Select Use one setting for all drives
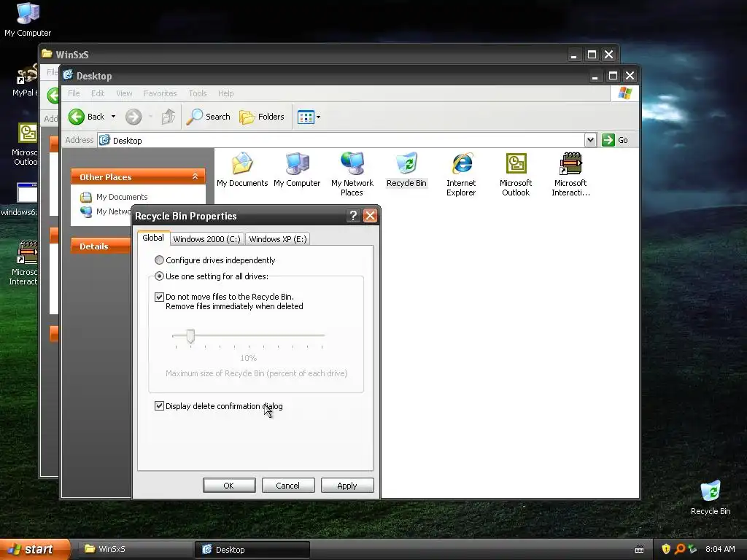This screenshot has height=560, width=747. (x=159, y=276)
